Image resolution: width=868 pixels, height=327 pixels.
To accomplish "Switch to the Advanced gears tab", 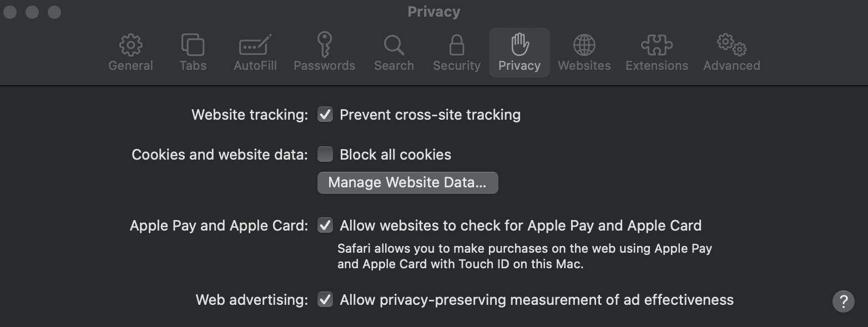I will tap(731, 53).
